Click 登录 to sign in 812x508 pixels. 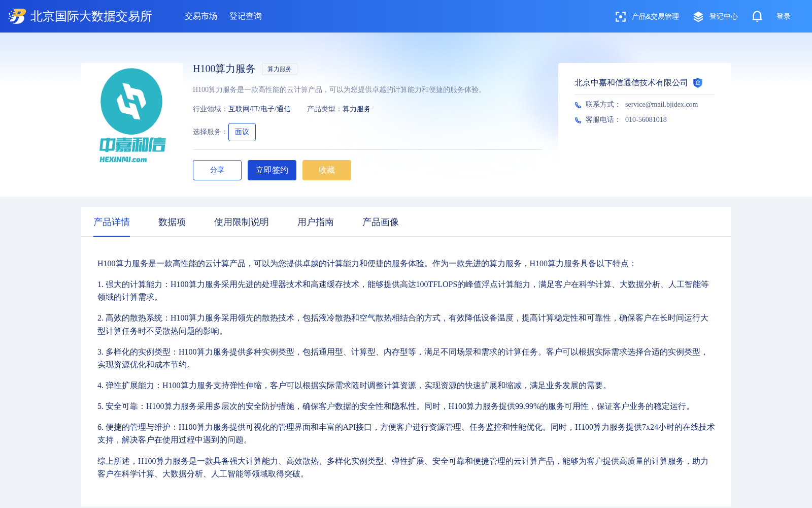click(x=784, y=16)
